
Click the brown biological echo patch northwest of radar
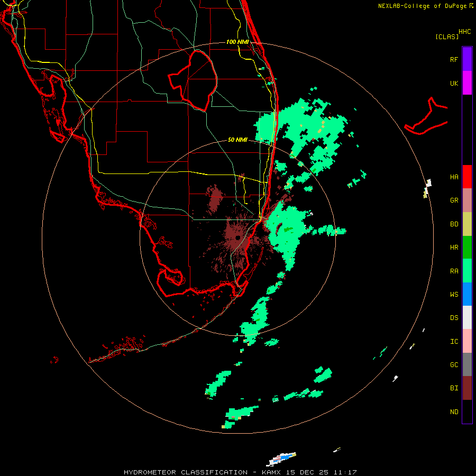pos(215,199)
